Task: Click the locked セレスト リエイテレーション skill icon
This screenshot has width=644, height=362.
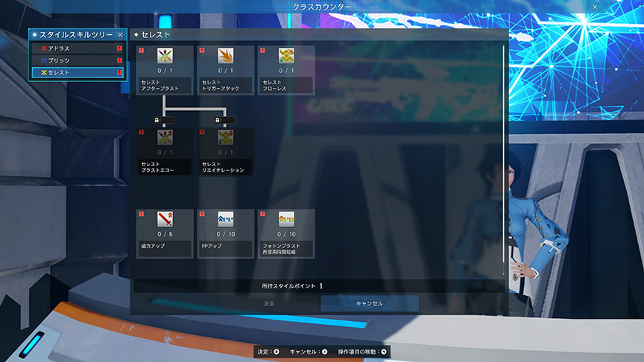Action: click(225, 138)
